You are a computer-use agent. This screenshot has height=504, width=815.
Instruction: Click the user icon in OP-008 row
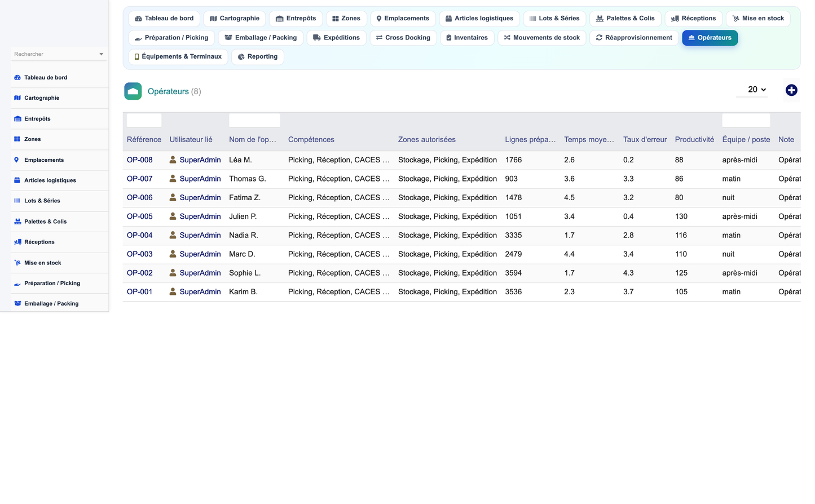(x=173, y=160)
